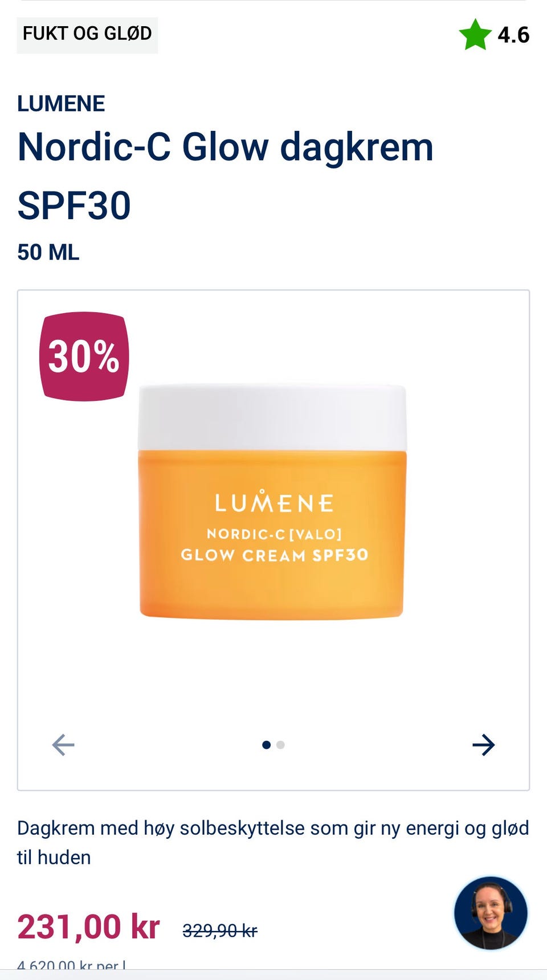
Task: Tap the orange Lumene jar image
Action: click(272, 502)
